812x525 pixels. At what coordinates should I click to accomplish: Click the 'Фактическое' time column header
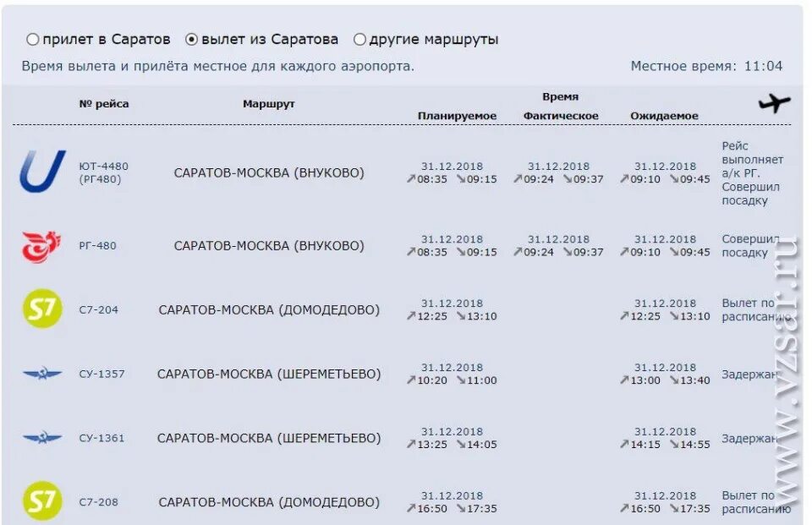(561, 116)
